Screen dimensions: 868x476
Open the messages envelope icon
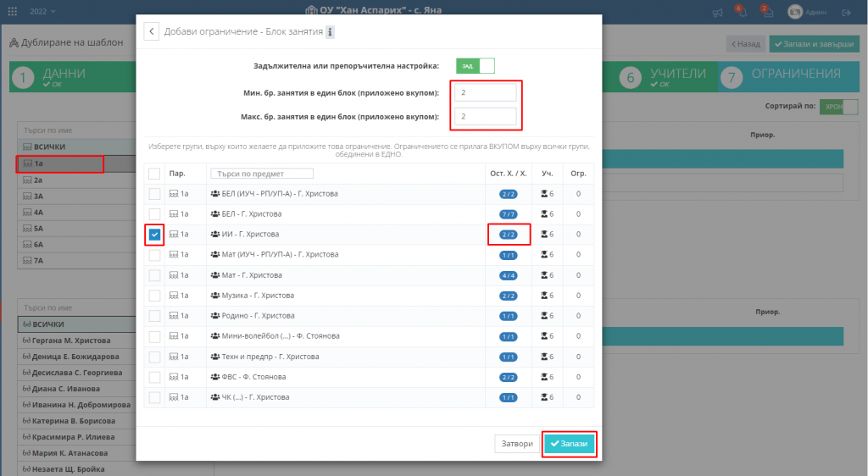pos(768,12)
